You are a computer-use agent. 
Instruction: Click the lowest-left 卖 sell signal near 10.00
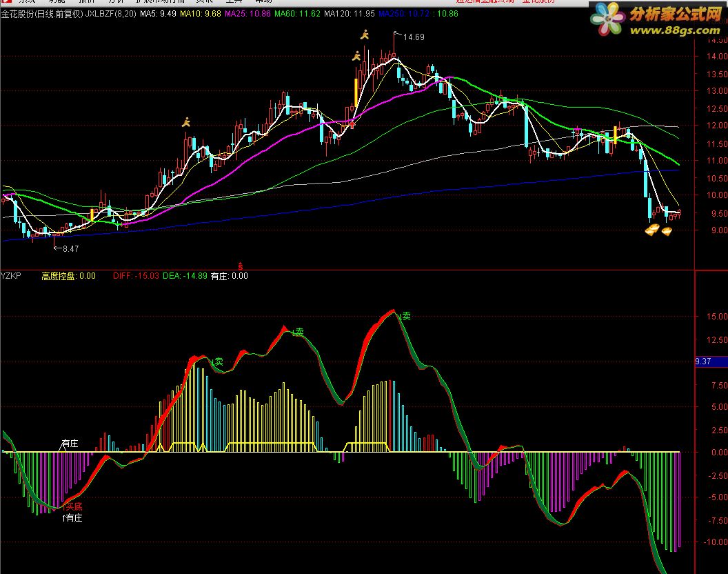[x=218, y=362]
